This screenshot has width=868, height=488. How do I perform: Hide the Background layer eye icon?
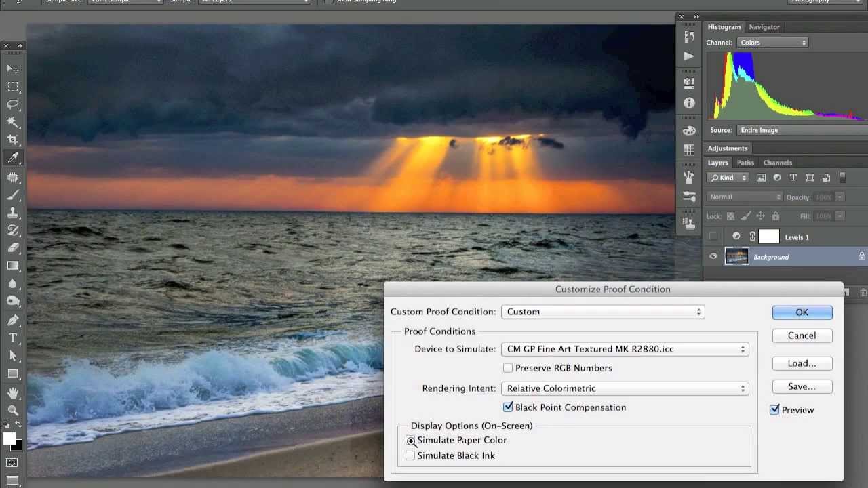(713, 257)
